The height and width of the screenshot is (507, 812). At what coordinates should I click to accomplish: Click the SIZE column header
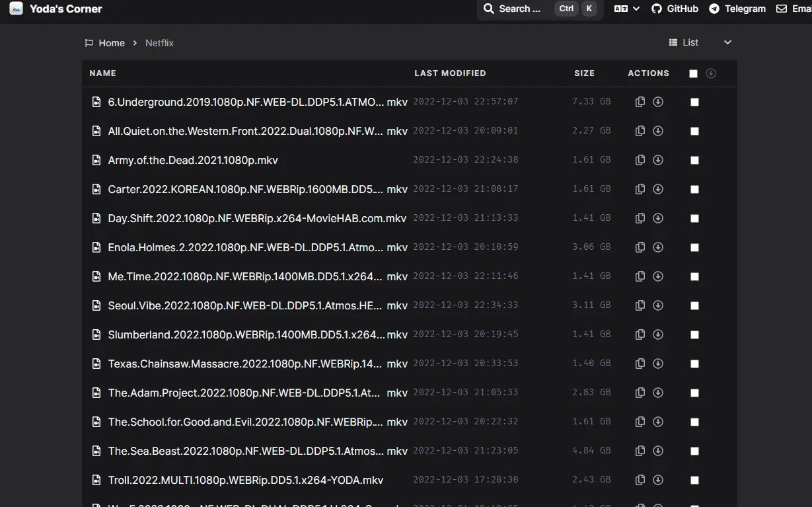point(584,73)
